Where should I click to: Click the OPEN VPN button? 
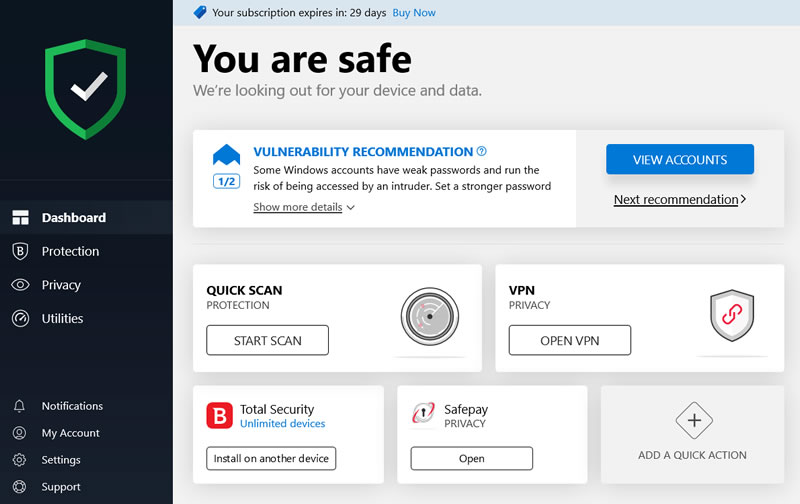(x=569, y=340)
